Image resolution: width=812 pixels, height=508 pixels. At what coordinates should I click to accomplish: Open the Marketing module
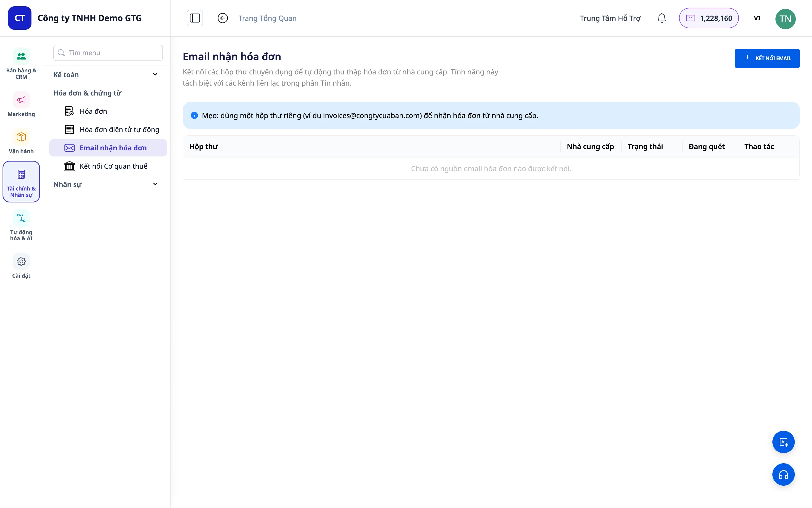tap(21, 104)
